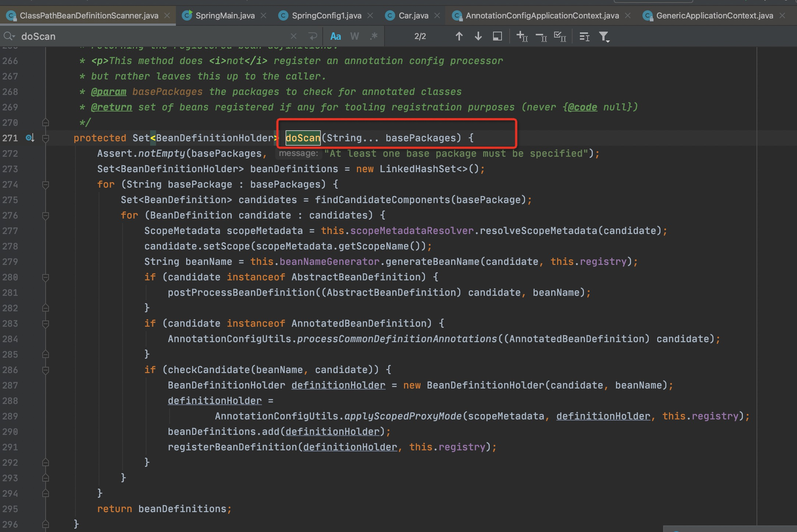Click findCandidateComponents method call

[x=382, y=200]
